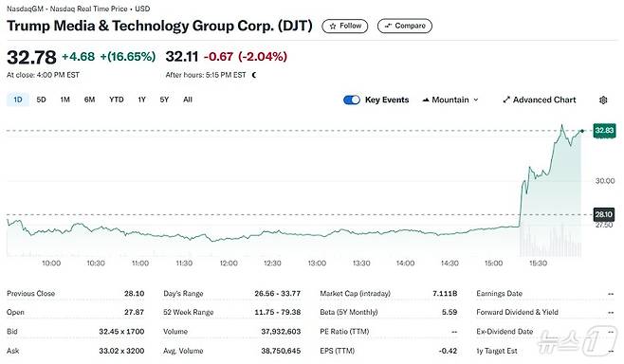Select the All time range
This screenshot has height=364, width=624.
tap(188, 100)
